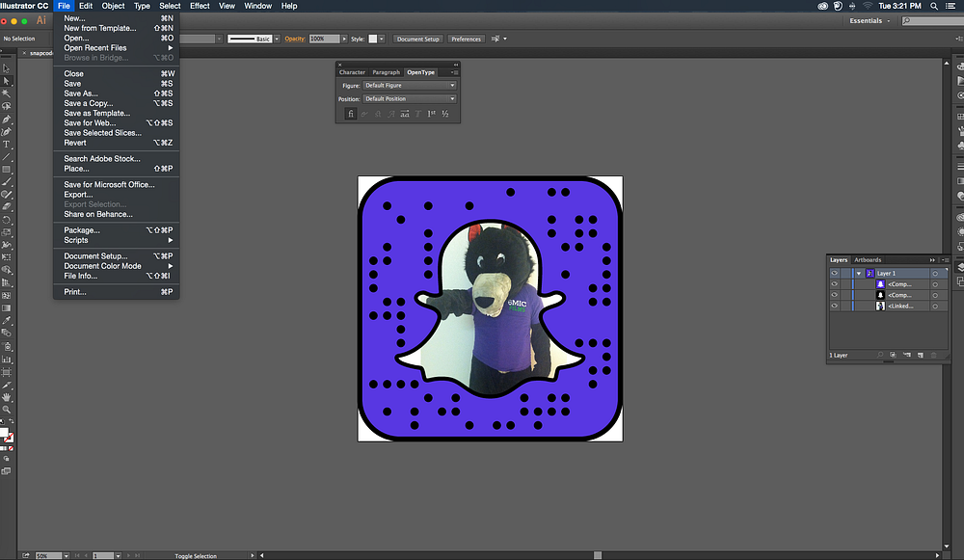
Task: Click target circle for second <Comp...> sublayer
Action: coord(935,295)
